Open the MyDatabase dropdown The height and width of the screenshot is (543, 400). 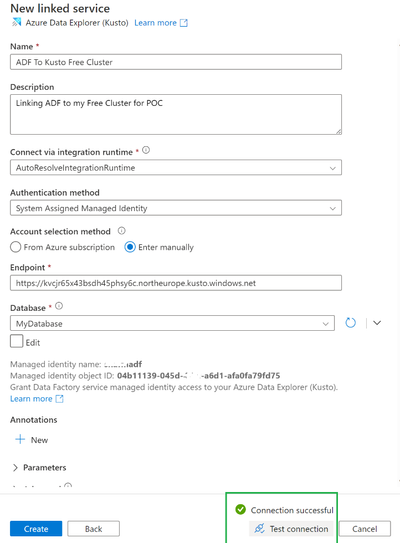tap(172, 323)
